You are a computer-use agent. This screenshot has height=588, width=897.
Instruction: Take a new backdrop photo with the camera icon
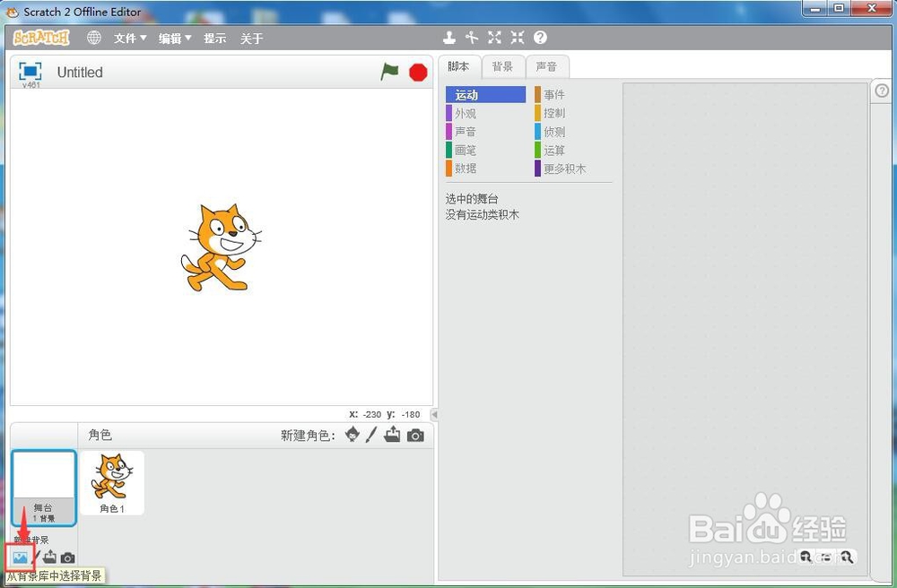66,557
